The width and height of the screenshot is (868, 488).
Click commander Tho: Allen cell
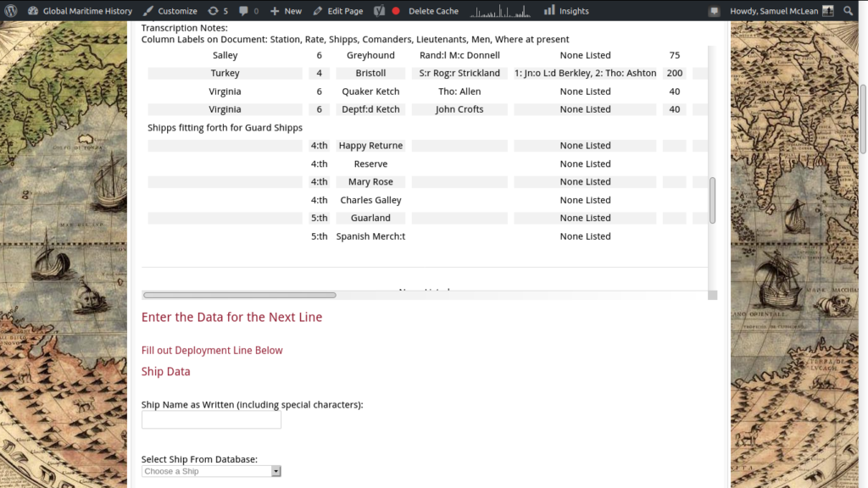(459, 91)
